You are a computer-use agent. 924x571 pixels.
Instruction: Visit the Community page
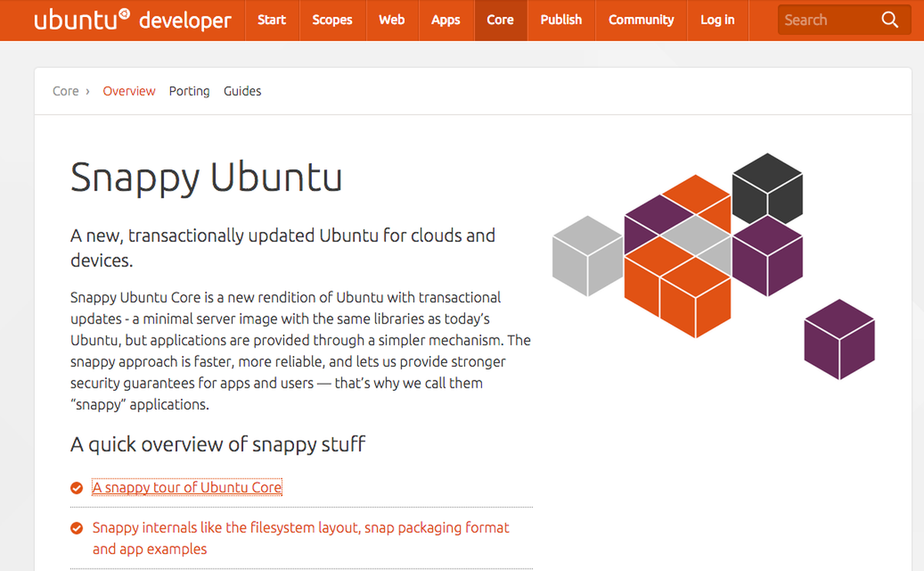pyautogui.click(x=641, y=20)
